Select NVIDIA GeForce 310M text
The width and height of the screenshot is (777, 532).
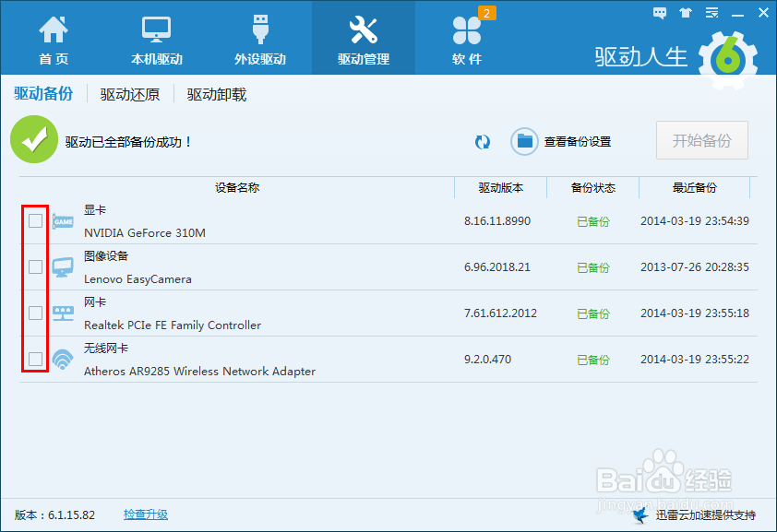tap(145, 233)
